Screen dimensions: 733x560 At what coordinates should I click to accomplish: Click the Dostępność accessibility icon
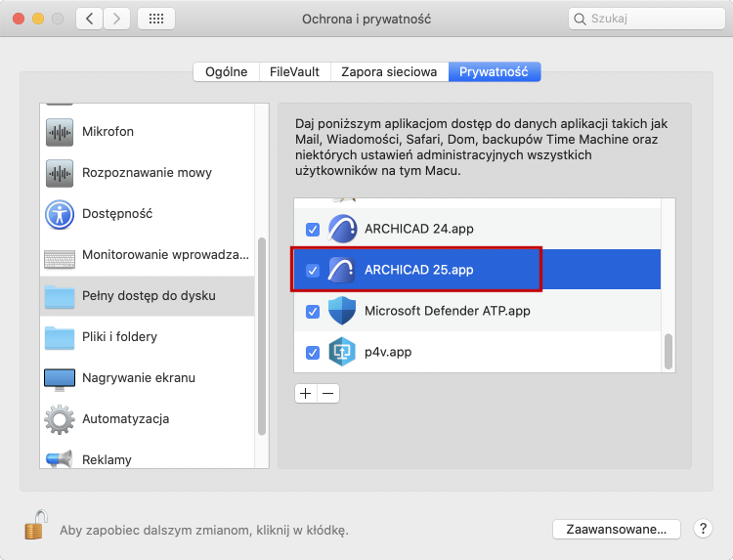[60, 215]
